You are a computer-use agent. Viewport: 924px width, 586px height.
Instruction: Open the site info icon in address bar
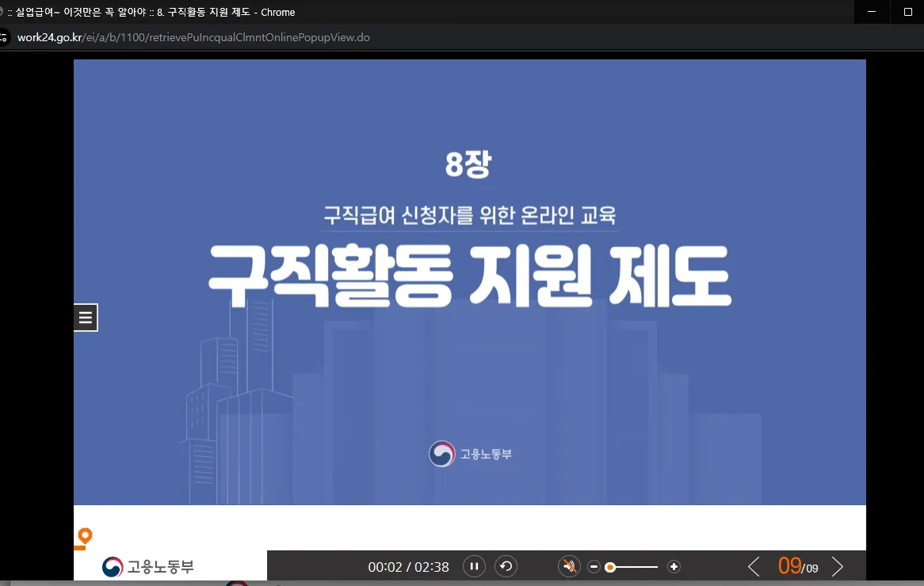click(4, 38)
